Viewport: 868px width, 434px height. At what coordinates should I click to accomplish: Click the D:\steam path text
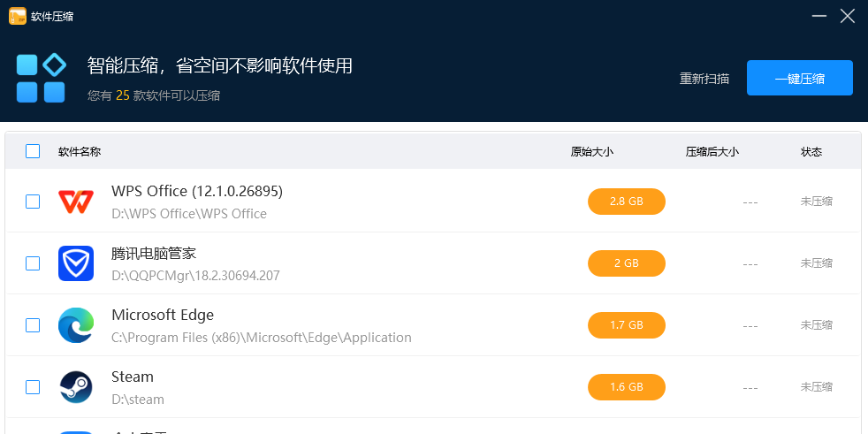coord(138,400)
